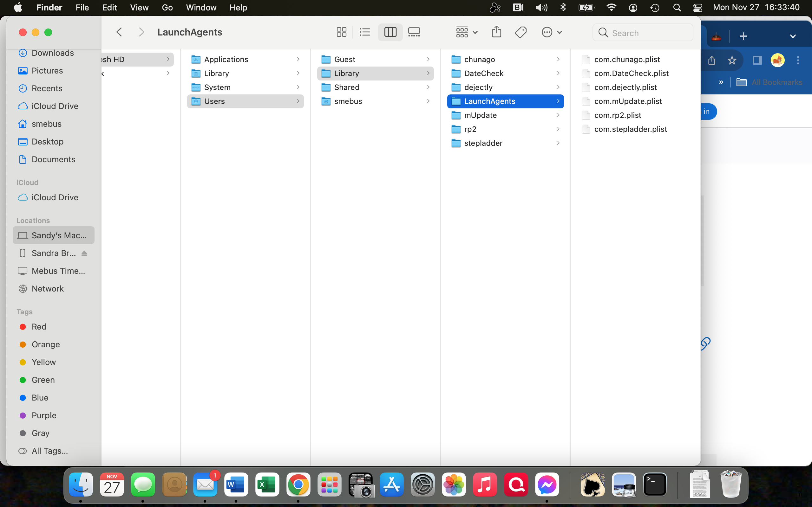Switch to icon view in Finder toolbar

pyautogui.click(x=341, y=32)
